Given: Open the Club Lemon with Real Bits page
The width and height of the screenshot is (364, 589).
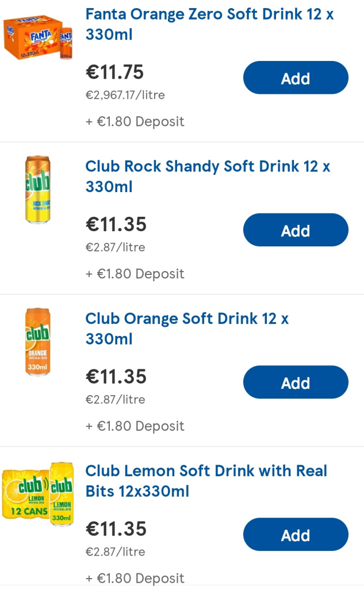Looking at the screenshot, I should 206,481.
